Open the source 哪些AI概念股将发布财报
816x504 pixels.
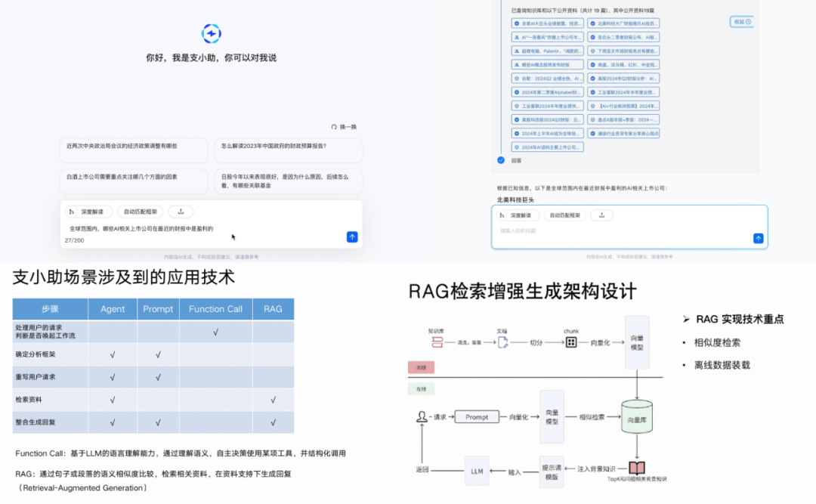coord(548,64)
